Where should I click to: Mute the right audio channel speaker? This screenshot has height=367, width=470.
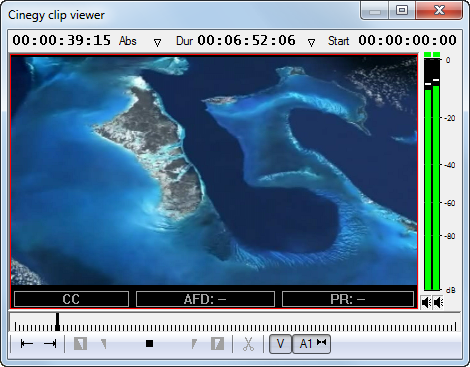(438, 302)
